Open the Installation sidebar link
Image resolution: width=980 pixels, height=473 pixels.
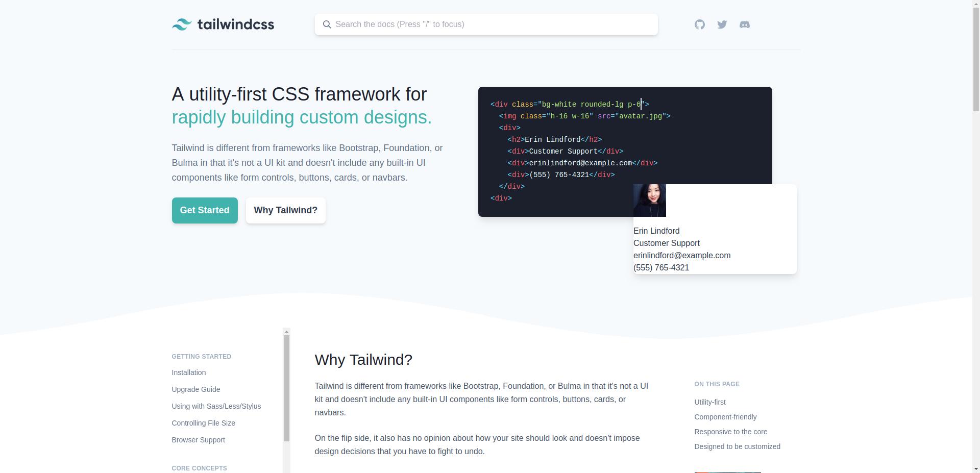pos(189,372)
